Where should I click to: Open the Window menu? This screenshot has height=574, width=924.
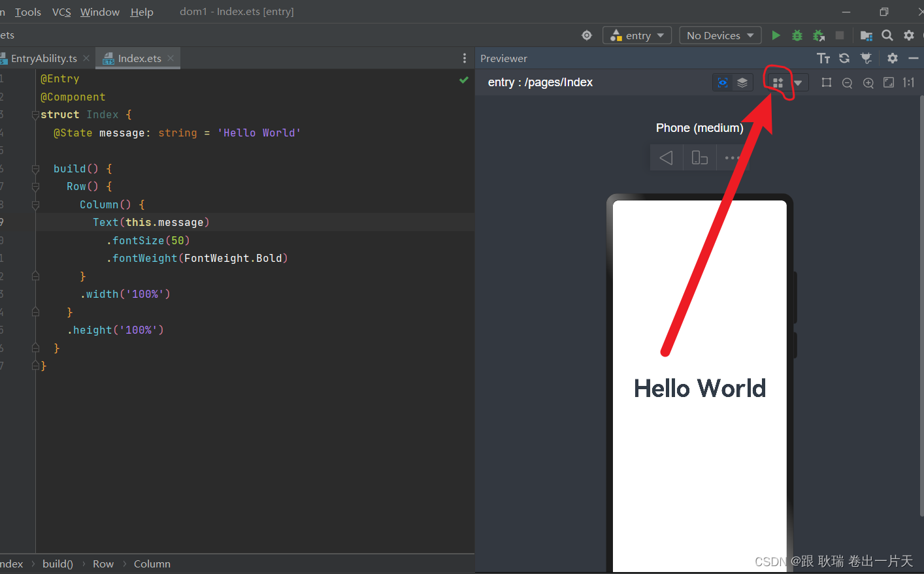tap(100, 12)
